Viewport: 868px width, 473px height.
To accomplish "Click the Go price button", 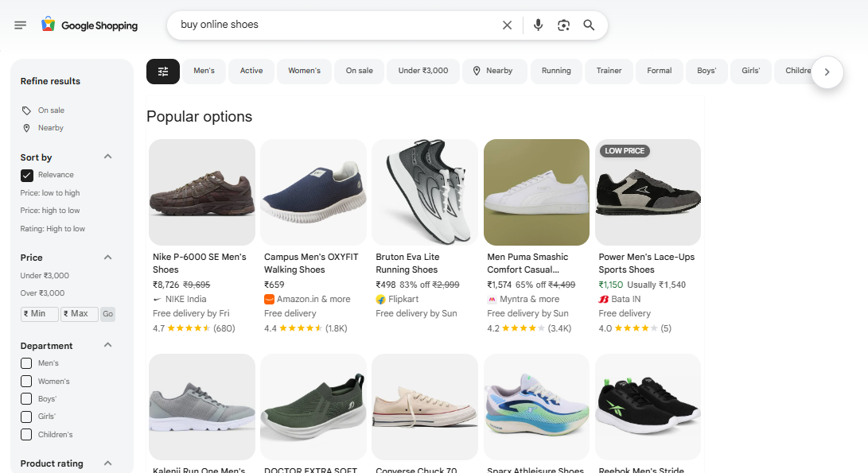I will click(x=107, y=314).
